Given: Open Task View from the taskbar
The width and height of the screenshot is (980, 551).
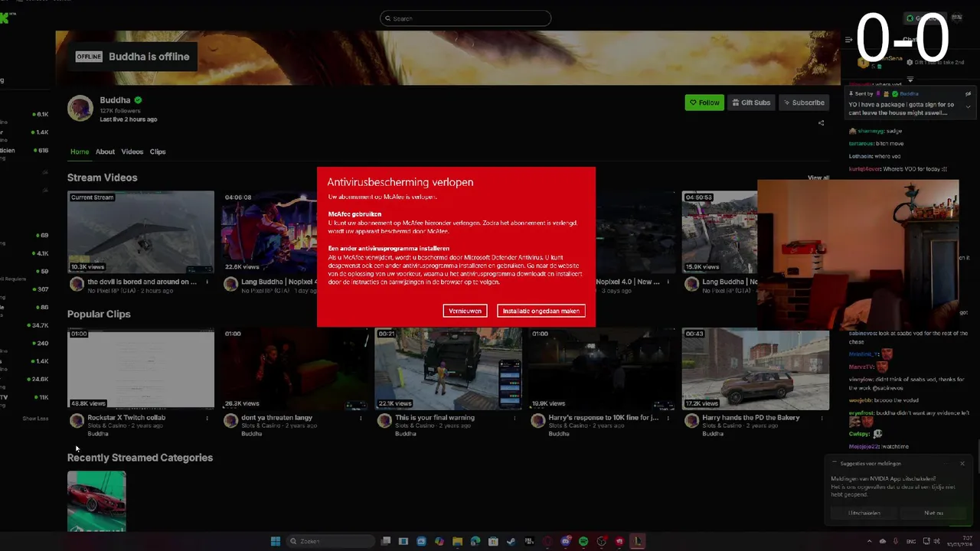Looking at the screenshot, I should tap(386, 541).
